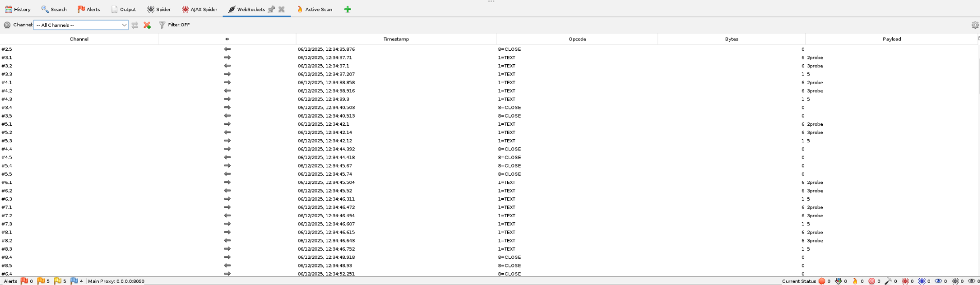Screen dimensions: 980x285
Task: Click timestamp 06/12/2025, 12:34:39.3
Action: (323, 99)
